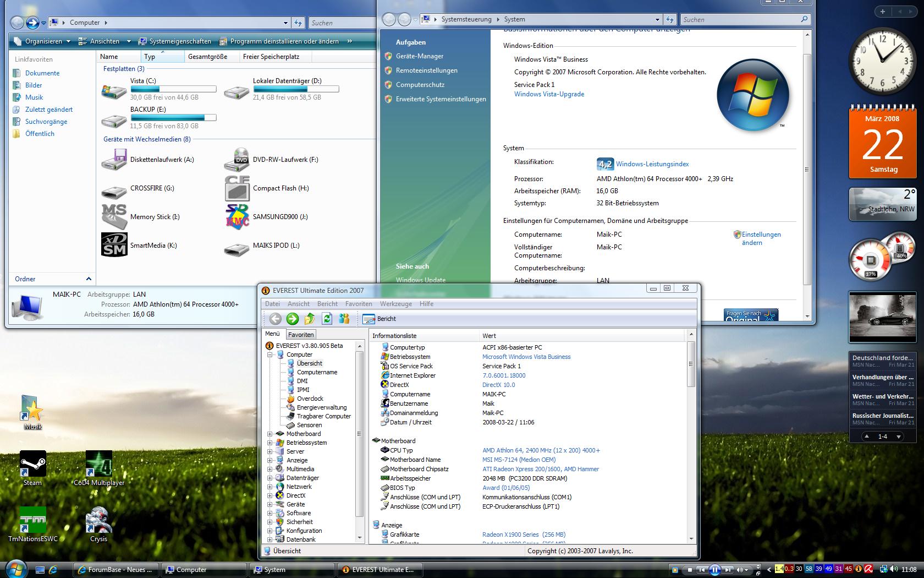Select the SmartMedia (K:) icon

(114, 245)
